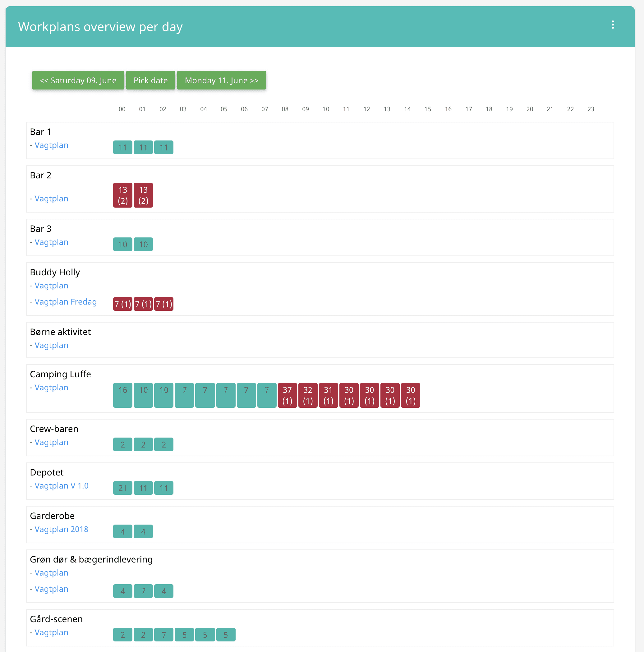644x652 pixels.
Task: Open Bar 2 Vagtplan link
Action: coord(51,199)
